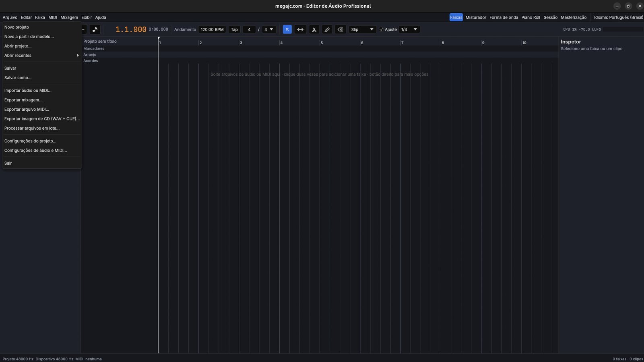
Task: Click Abrir projeto menu entry
Action: point(42,46)
